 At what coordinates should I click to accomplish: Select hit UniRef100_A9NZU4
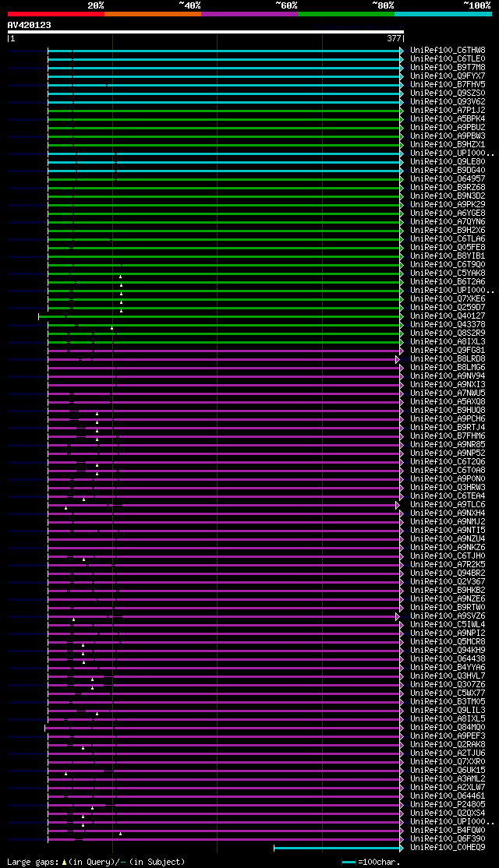tap(448, 539)
